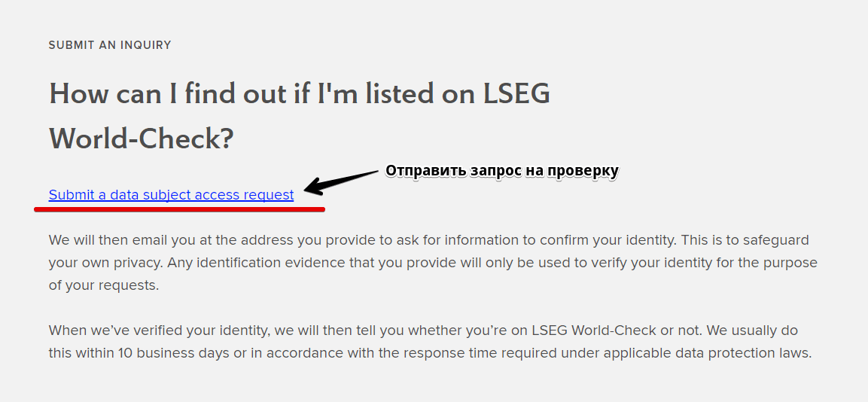Open the Submit a data subject access request link
Image resolution: width=868 pixels, height=402 pixels.
pos(171,195)
